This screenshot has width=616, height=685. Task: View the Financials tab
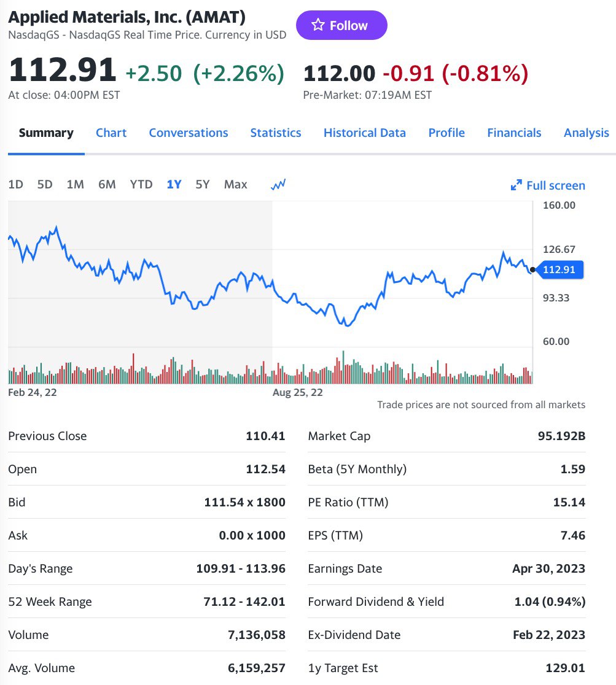(514, 133)
